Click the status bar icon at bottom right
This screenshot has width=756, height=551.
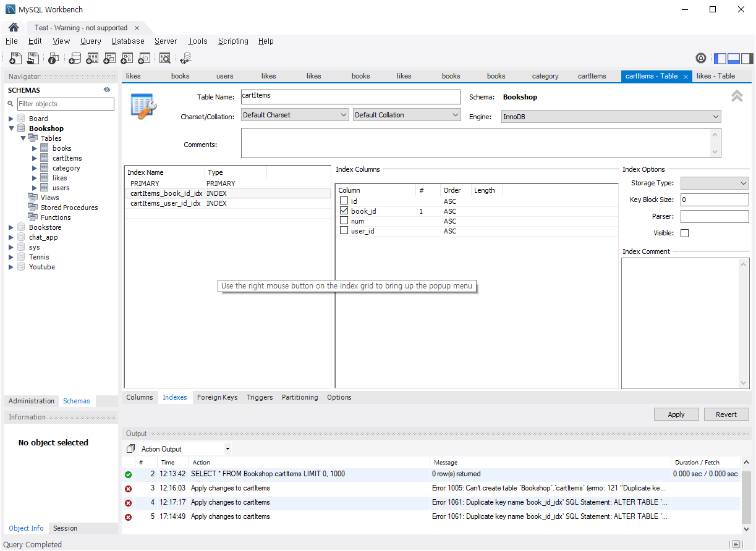[x=736, y=544]
